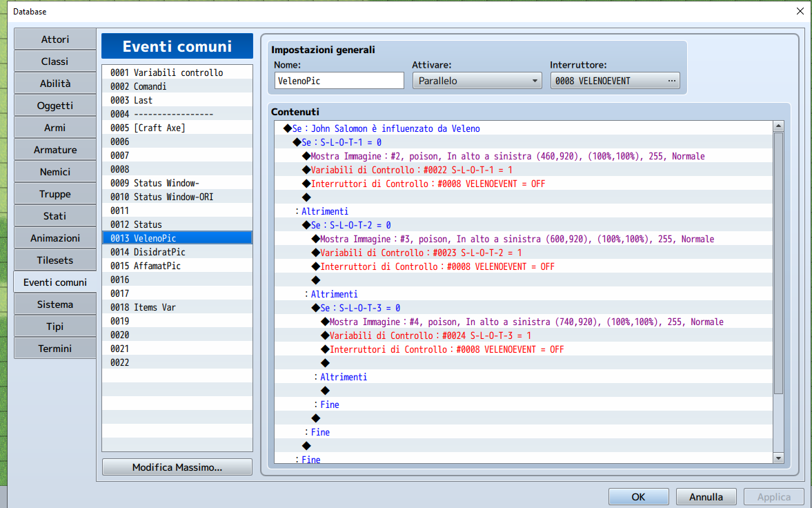Select event 0013 VelenoPic

[x=177, y=238]
